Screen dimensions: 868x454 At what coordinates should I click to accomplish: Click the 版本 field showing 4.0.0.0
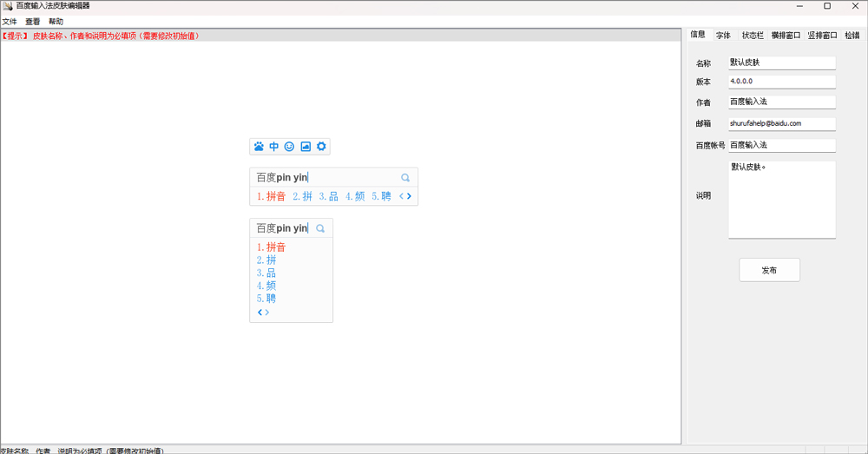(x=782, y=82)
